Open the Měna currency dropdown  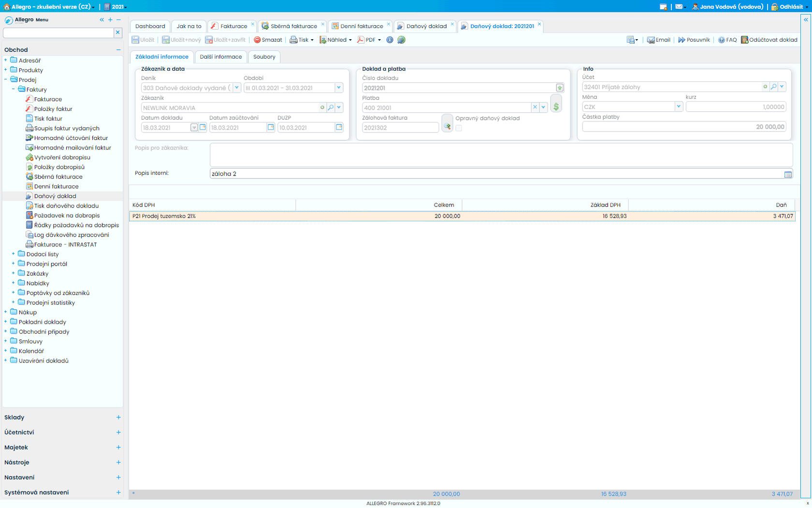coord(678,107)
